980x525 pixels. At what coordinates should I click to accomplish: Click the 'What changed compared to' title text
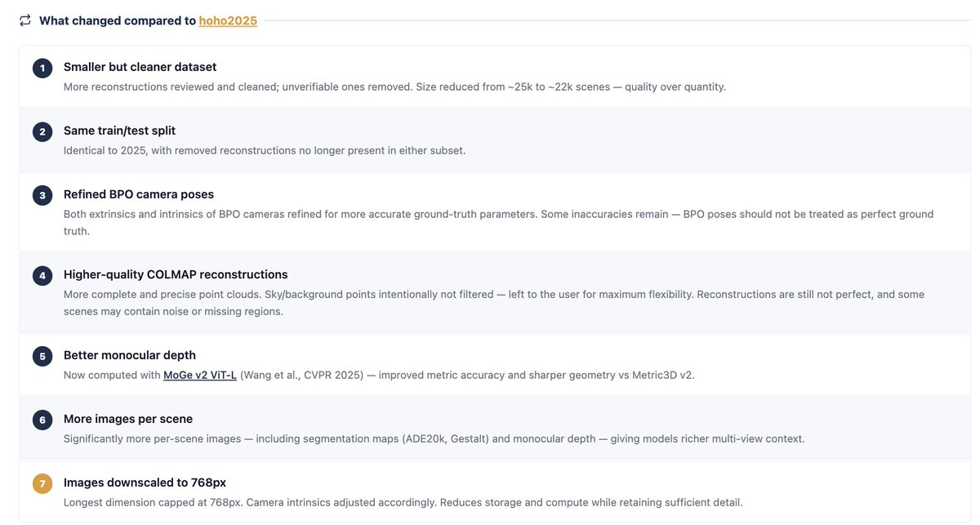118,20
